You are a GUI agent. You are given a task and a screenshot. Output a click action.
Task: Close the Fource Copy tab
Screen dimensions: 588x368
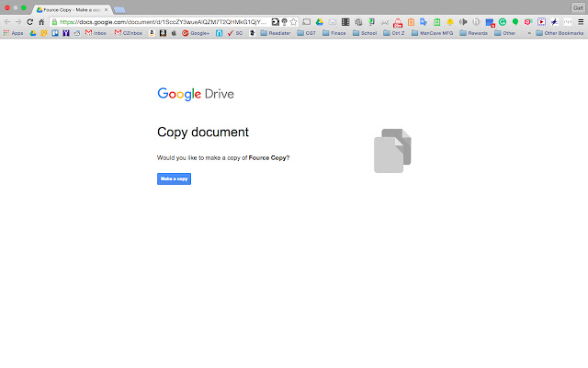coord(107,10)
